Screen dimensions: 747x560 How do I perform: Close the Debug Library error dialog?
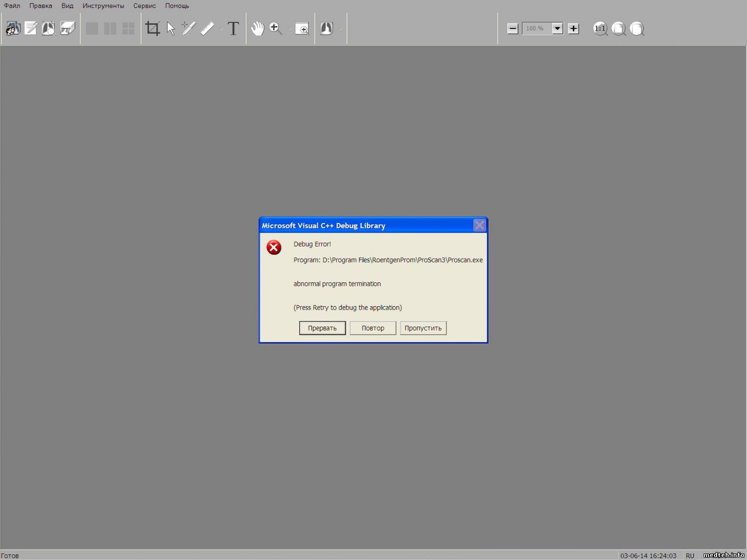click(479, 225)
